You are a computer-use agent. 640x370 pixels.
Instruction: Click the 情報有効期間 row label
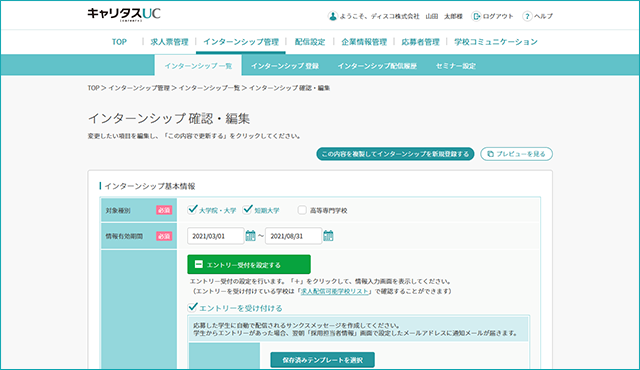[x=124, y=236]
